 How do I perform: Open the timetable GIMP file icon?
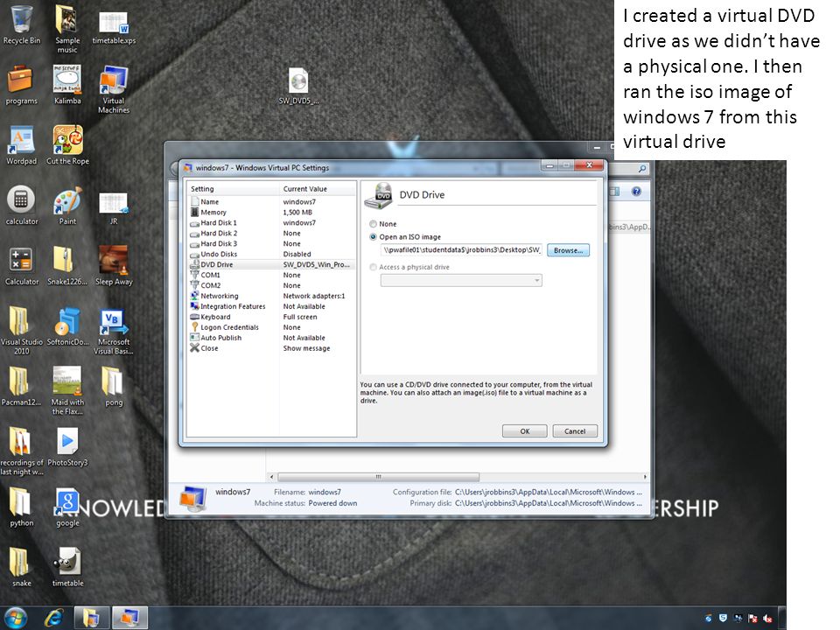coord(67,567)
